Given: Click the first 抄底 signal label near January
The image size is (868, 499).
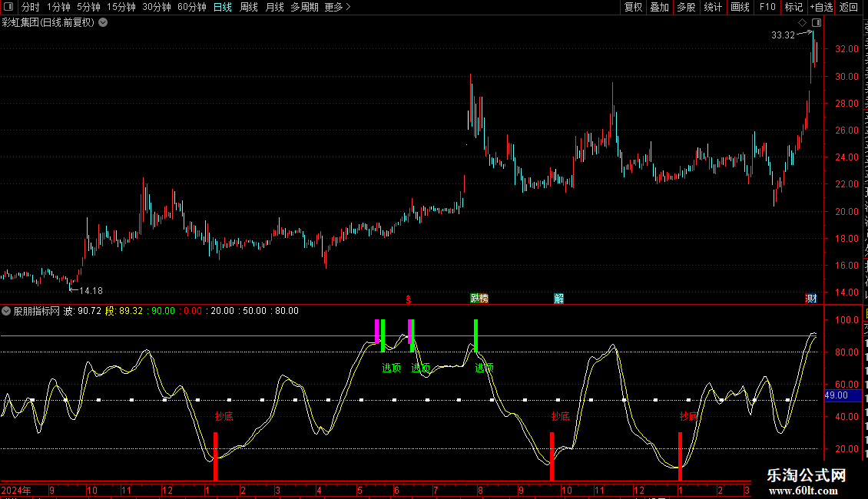Looking at the screenshot, I should pyautogui.click(x=224, y=417).
